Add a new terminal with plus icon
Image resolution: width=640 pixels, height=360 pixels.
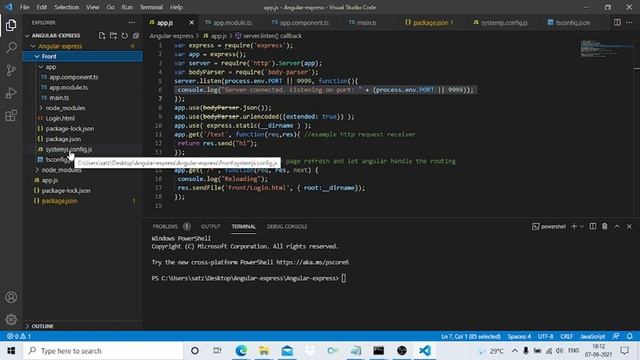(x=574, y=226)
